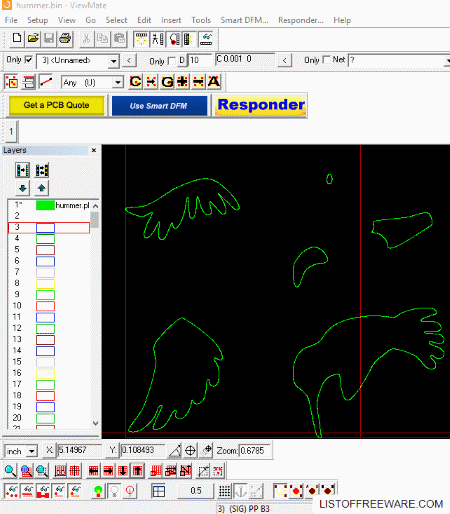Viewport: 450px width, 514px height.
Task: Open the Tools menu
Action: (201, 20)
